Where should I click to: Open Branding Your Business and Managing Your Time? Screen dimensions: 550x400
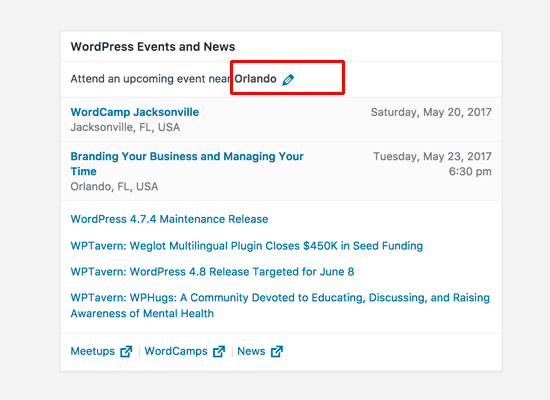tap(187, 164)
